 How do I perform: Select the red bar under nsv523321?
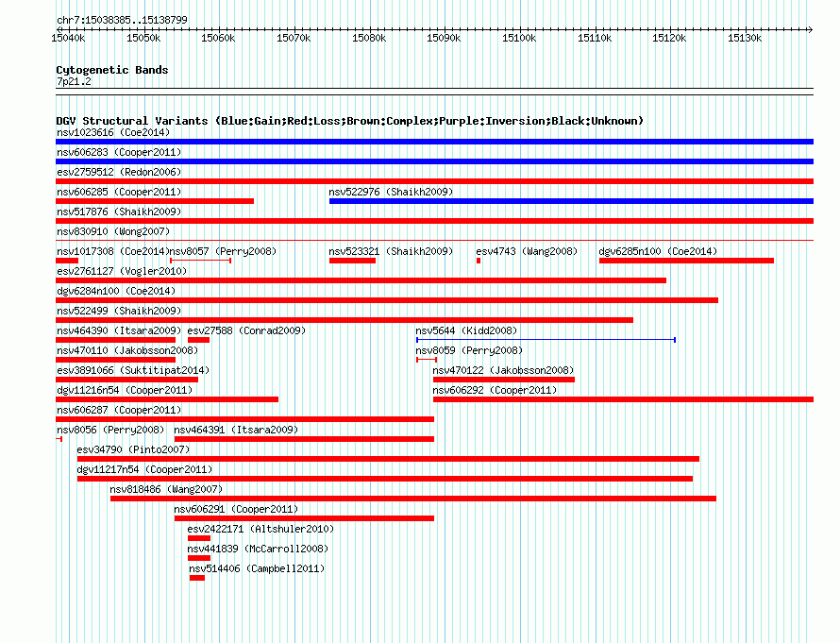(352, 261)
